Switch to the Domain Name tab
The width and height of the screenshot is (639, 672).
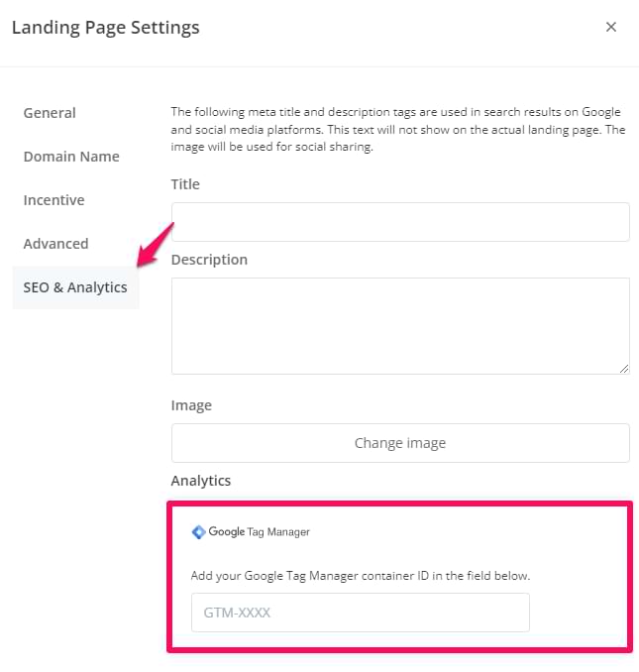coord(71,157)
